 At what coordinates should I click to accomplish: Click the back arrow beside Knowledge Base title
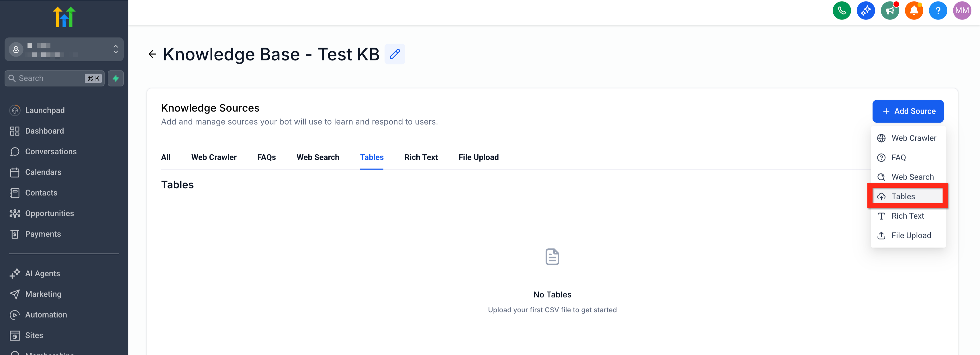click(x=152, y=54)
